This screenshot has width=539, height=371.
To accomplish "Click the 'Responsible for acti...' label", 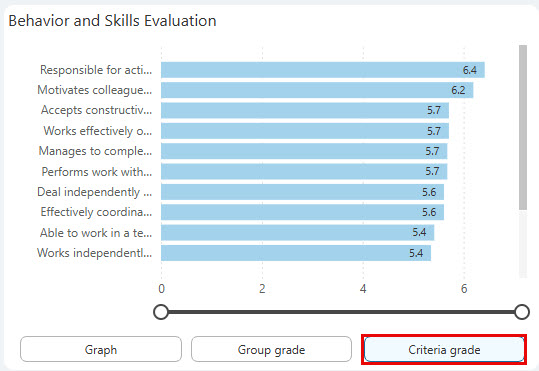I will tap(96, 70).
